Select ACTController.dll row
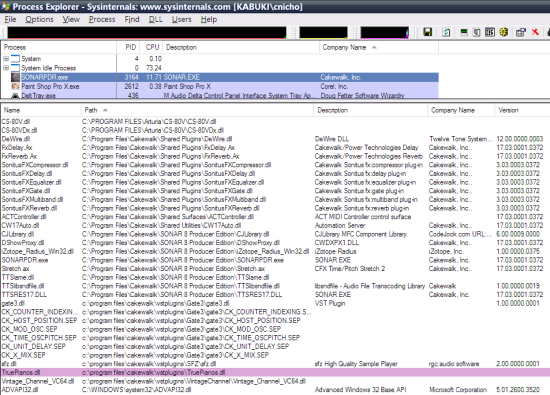 (x=275, y=217)
